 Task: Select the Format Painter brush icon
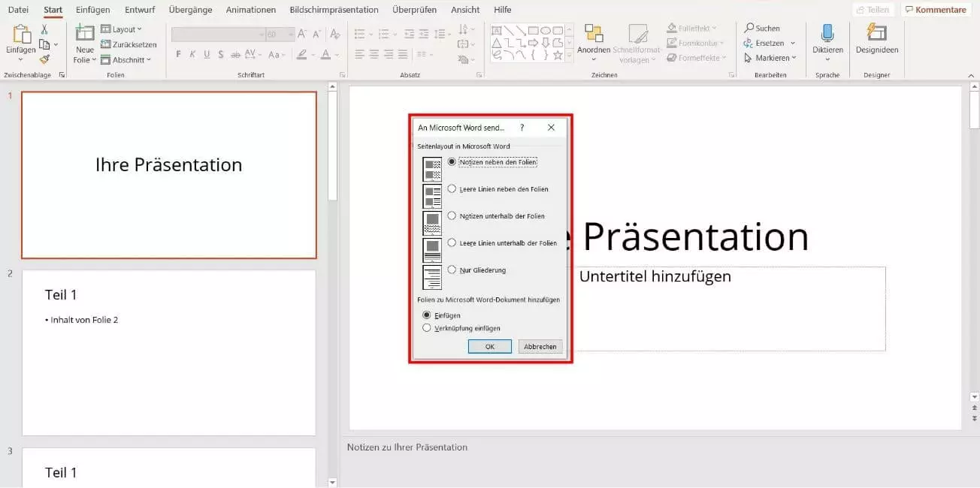pyautogui.click(x=44, y=59)
